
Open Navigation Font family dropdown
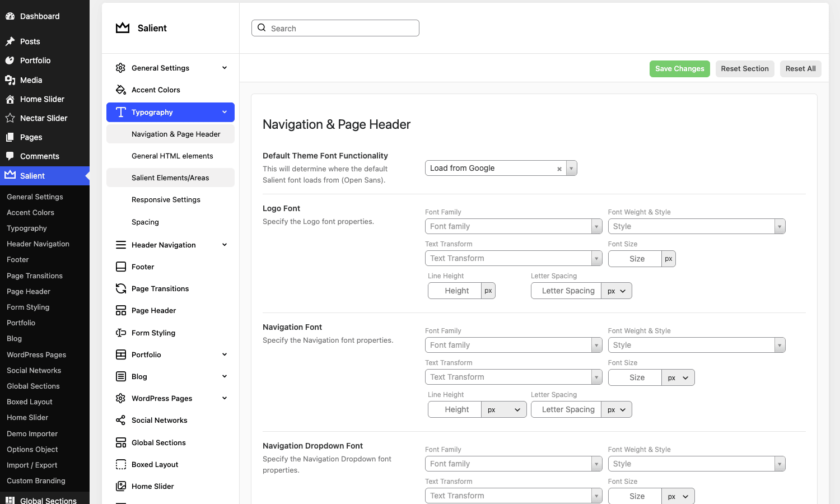[514, 345]
